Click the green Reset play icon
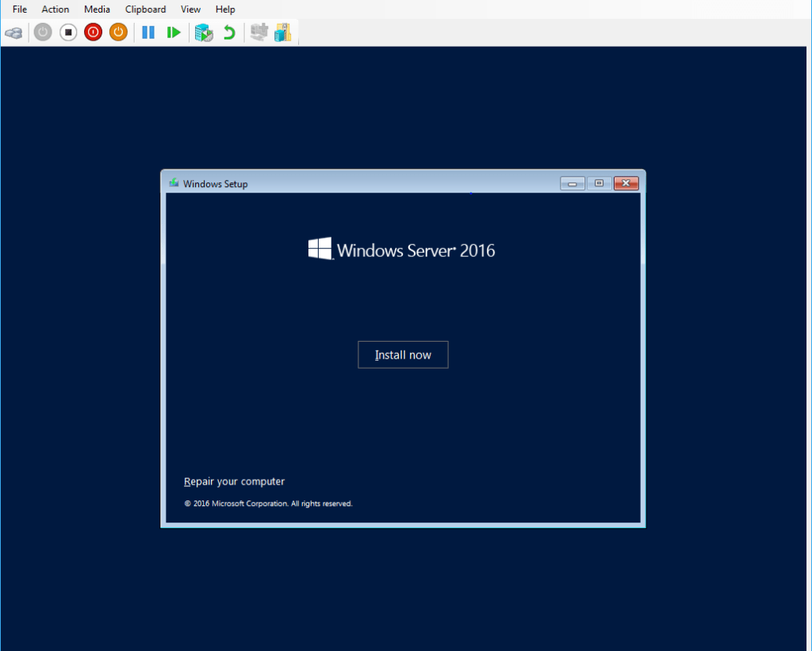This screenshot has width=812, height=651. point(174,32)
